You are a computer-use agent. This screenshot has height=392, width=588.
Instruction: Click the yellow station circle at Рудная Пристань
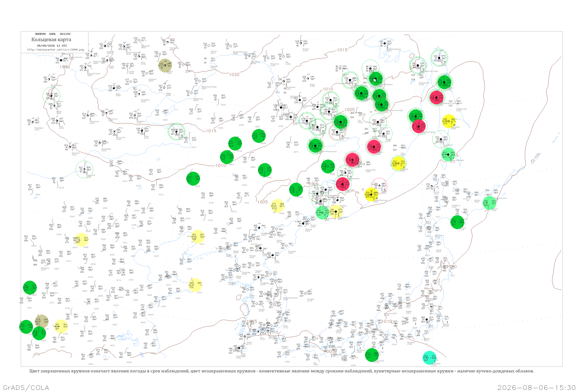(371, 194)
